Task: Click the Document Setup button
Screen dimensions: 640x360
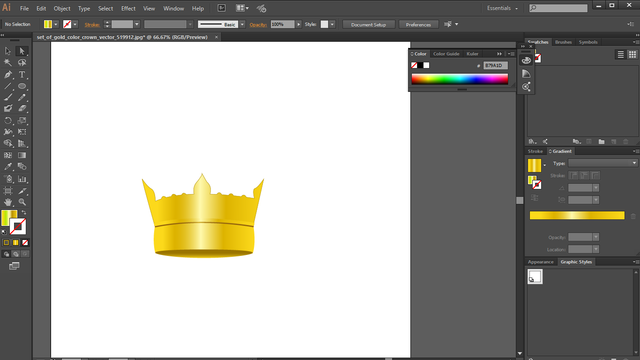Action: [x=368, y=24]
